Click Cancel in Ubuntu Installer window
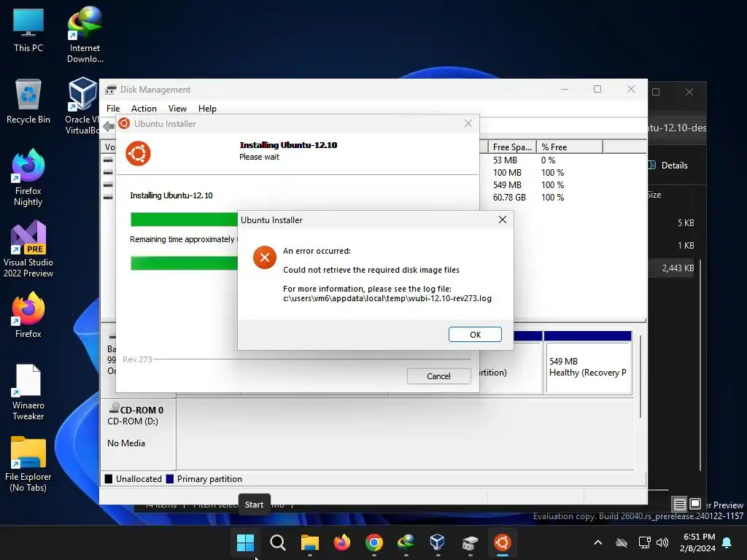The height and width of the screenshot is (560, 747). tap(438, 376)
